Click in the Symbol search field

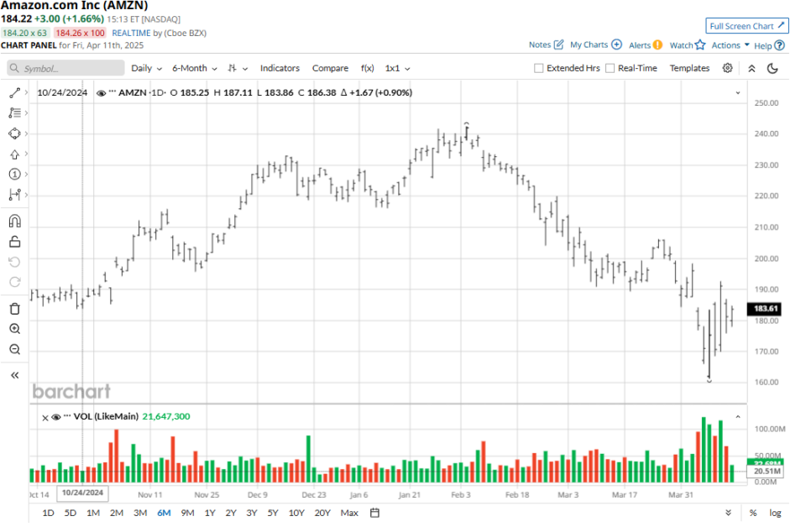tap(63, 68)
